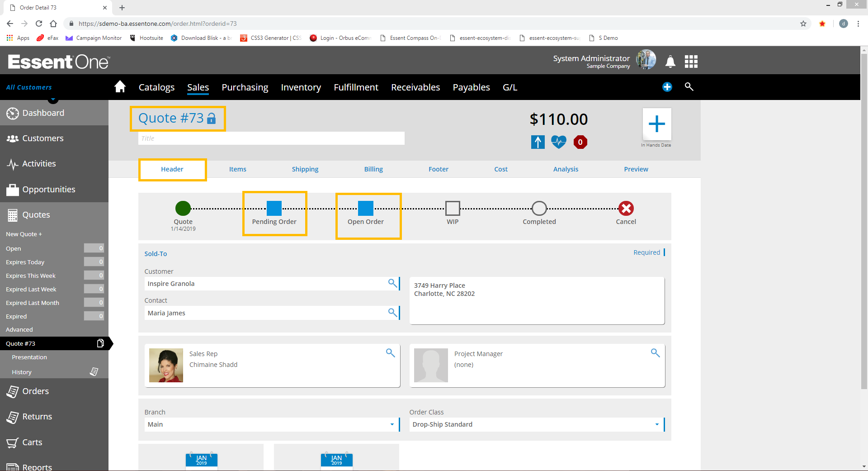Select the green Quote status circle
The height and width of the screenshot is (471, 868).
pyautogui.click(x=183, y=208)
